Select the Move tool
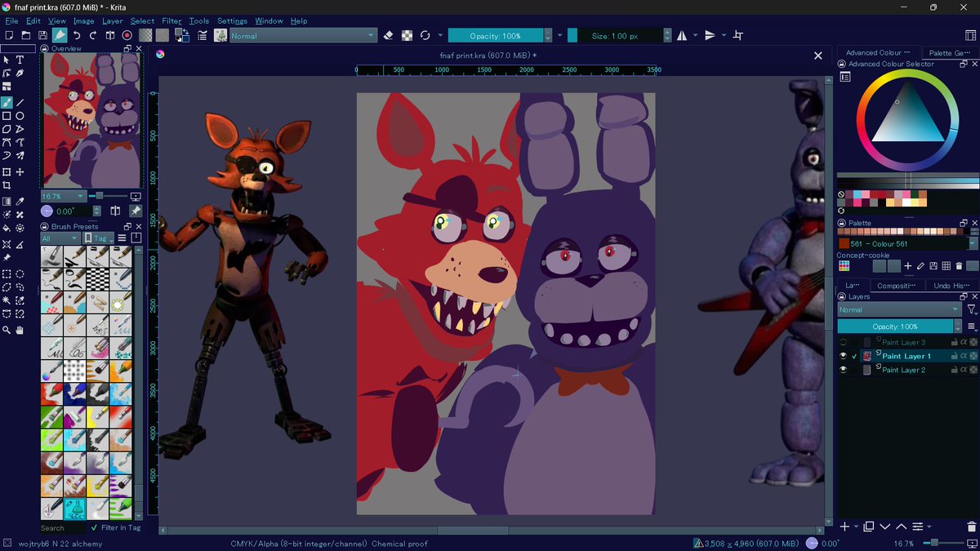Image resolution: width=980 pixels, height=551 pixels. pyautogui.click(x=20, y=172)
